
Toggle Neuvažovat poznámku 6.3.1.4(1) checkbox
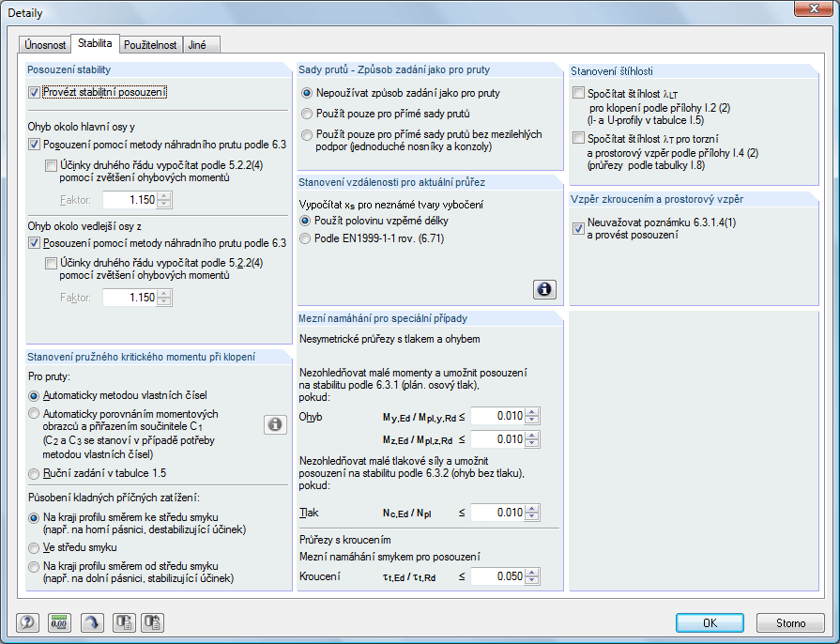pos(578,228)
